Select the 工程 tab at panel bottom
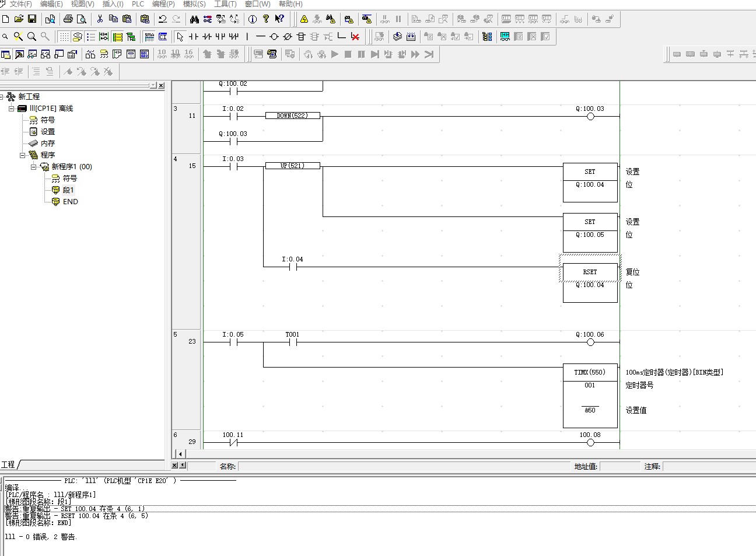The width and height of the screenshot is (756, 556). tap(9, 464)
